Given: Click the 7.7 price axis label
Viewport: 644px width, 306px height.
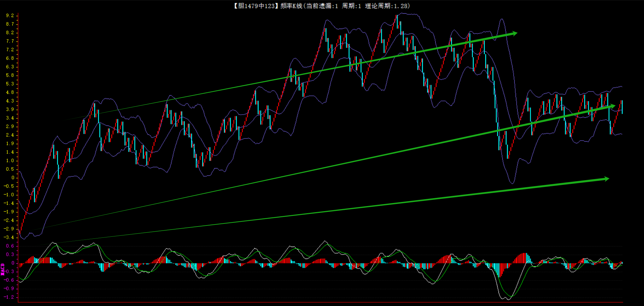Looking at the screenshot, I should pyautogui.click(x=10, y=41).
